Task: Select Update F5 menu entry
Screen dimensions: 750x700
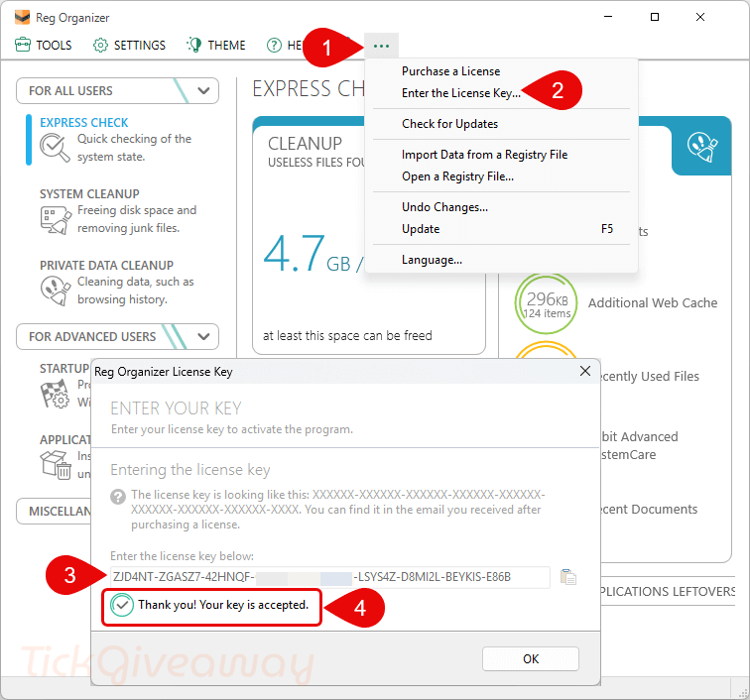Action: click(501, 229)
